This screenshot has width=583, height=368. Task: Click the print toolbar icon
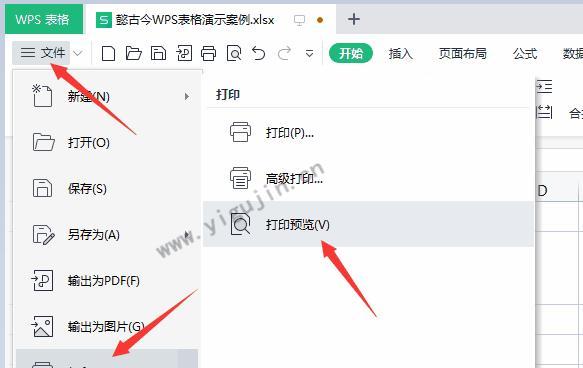pos(208,54)
